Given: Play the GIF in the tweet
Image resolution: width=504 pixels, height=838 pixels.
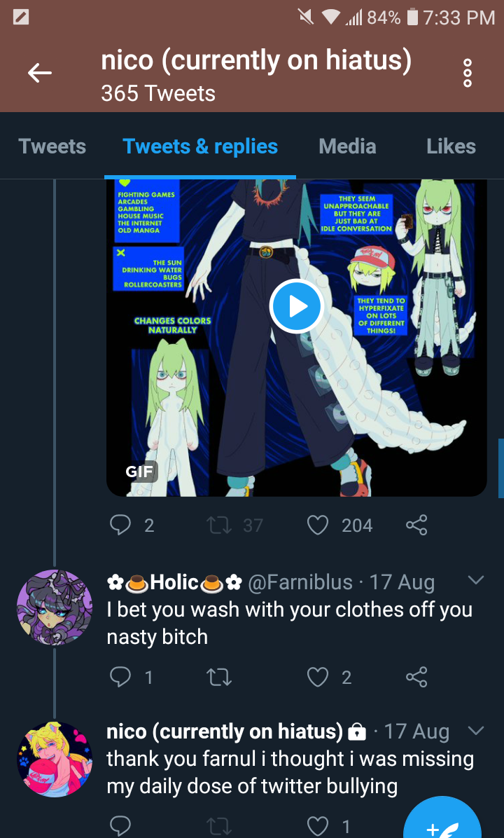Looking at the screenshot, I should coord(296,306).
